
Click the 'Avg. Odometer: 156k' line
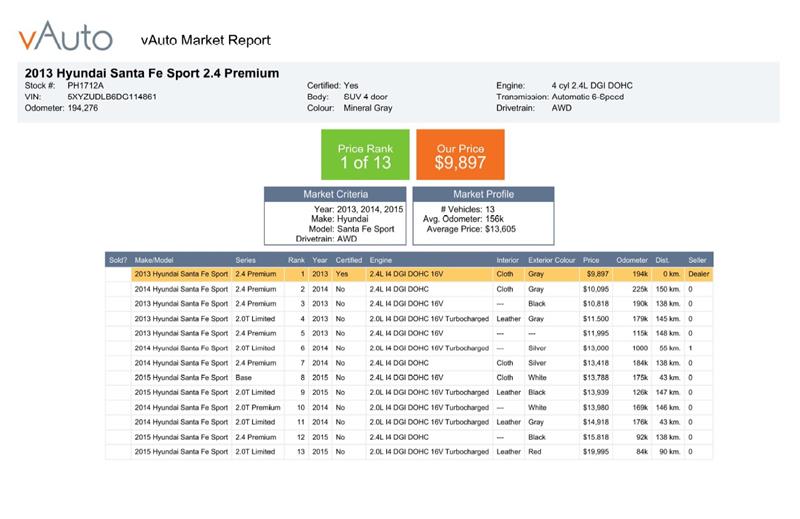click(x=463, y=218)
